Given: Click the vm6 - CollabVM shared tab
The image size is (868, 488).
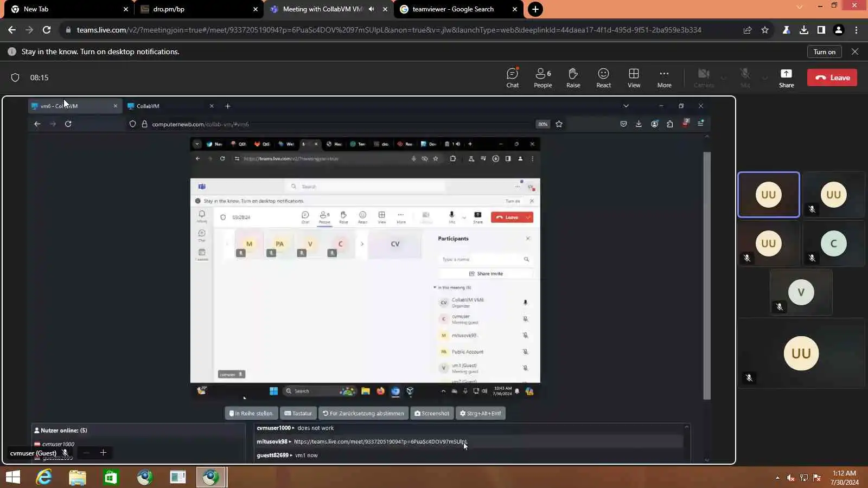Looking at the screenshot, I should pos(74,106).
